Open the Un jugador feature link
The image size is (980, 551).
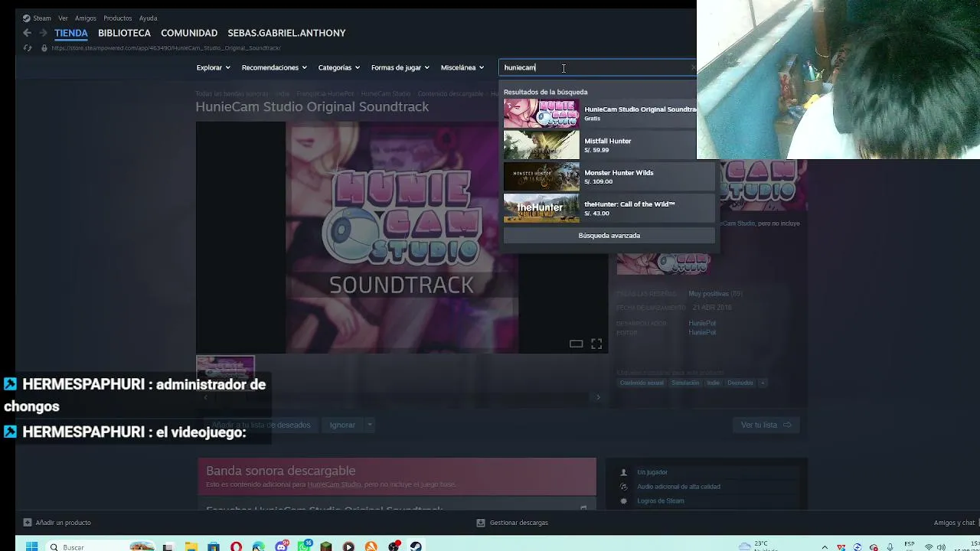652,472
